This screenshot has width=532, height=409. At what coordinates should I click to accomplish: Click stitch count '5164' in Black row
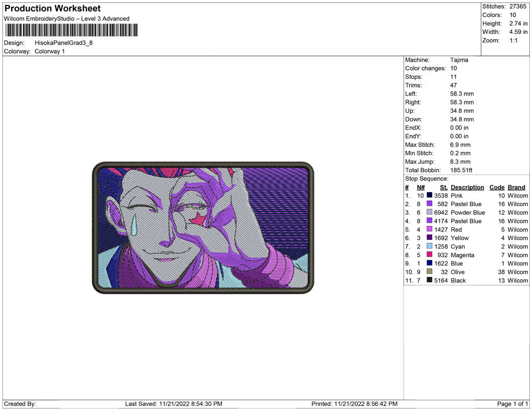(x=441, y=280)
